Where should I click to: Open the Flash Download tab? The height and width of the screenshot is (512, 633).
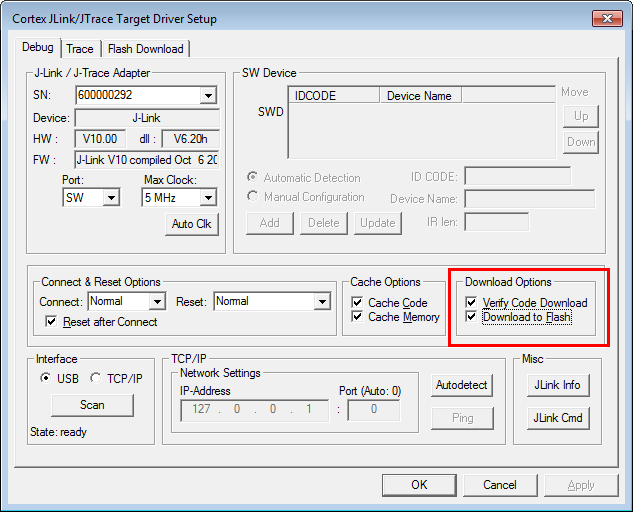pos(146,49)
